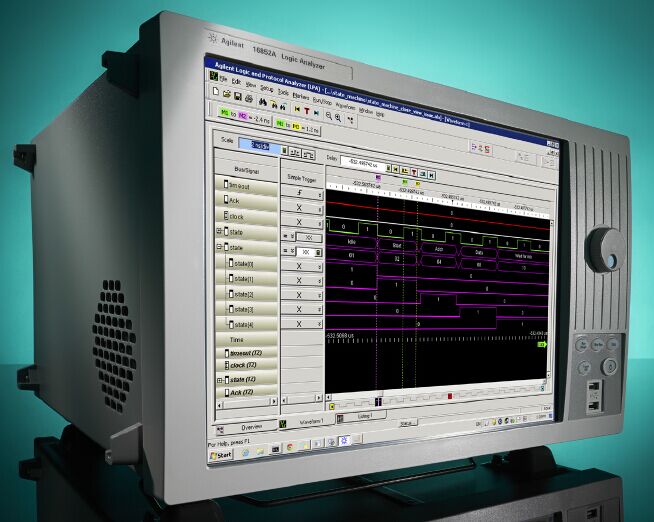This screenshot has height=522, width=654.
Task: Click the green arrow marker at waveform right edge
Action: (542, 344)
